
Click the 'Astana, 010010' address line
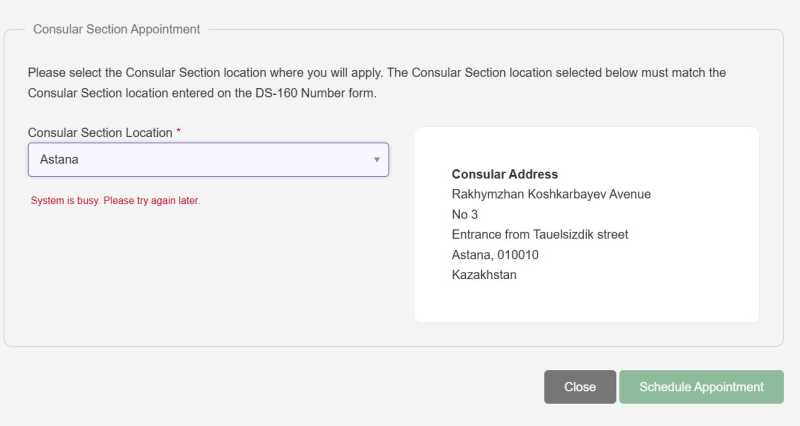click(495, 254)
